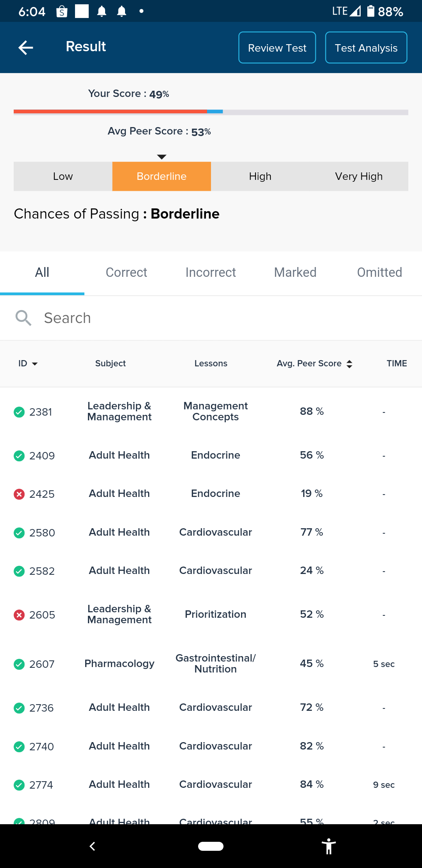
Task: Tap the shopping bag notification icon
Action: [62, 12]
